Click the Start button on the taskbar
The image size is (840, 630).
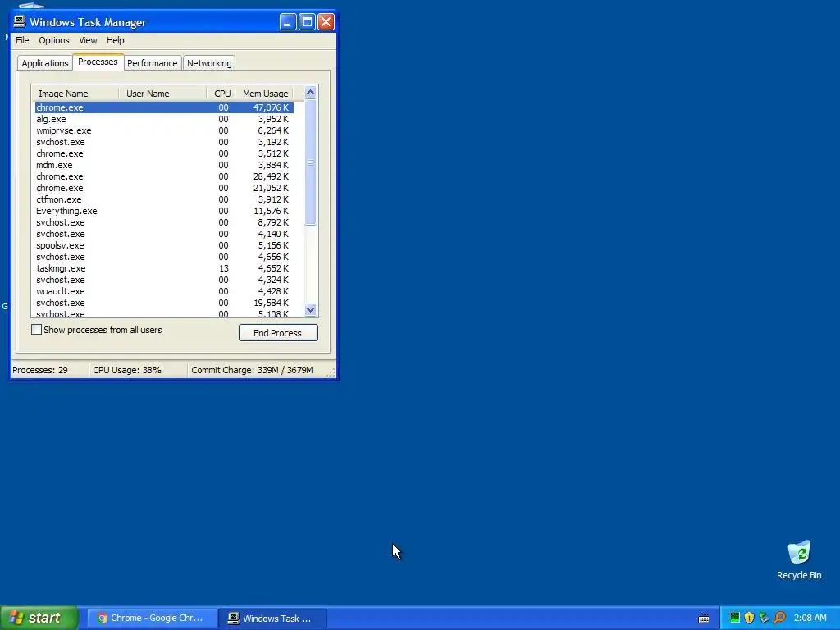[x=39, y=618]
